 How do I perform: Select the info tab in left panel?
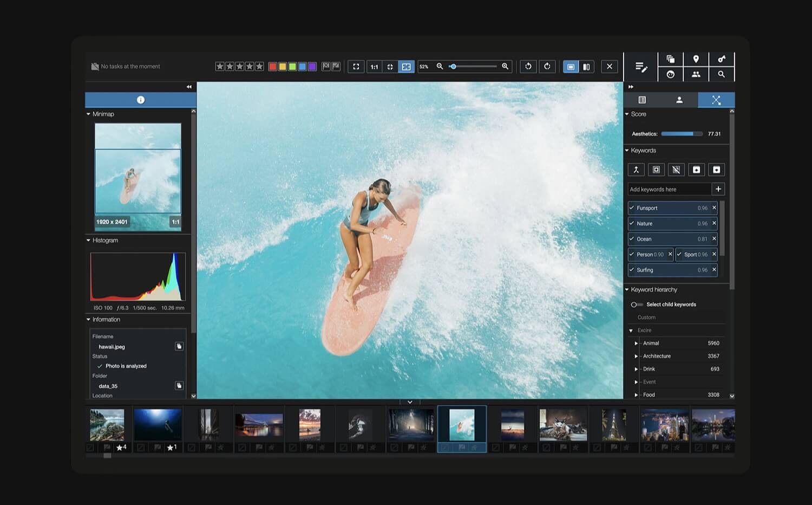pos(141,100)
